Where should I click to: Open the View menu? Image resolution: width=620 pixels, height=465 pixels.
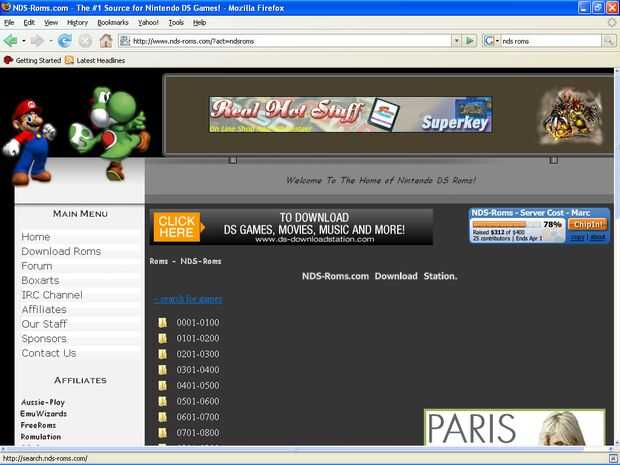51,23
